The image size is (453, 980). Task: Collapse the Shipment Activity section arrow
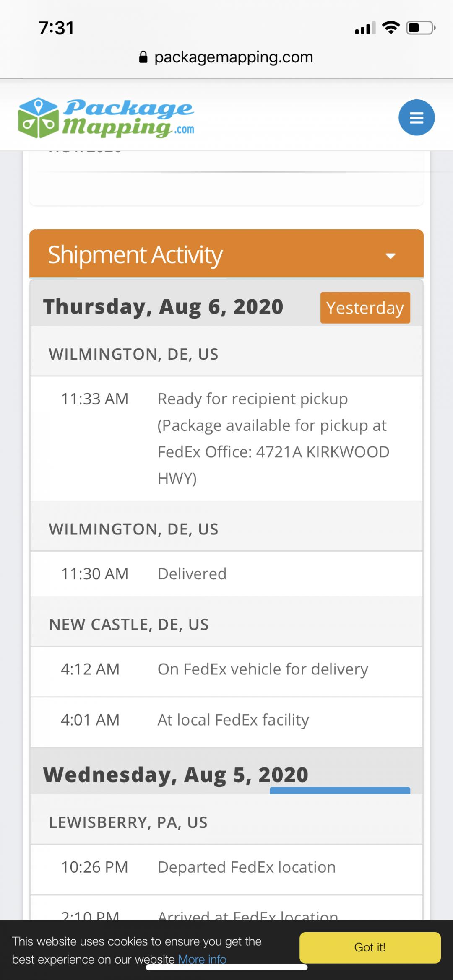(391, 256)
